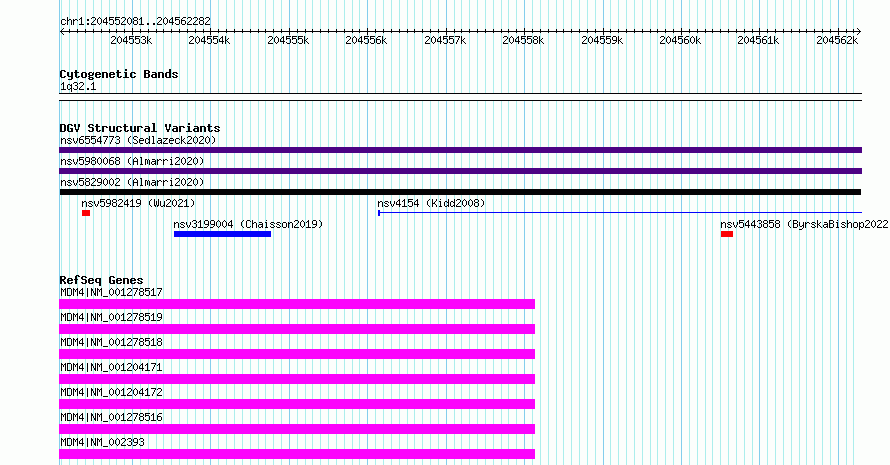Open the MDM4|NM_001204171 transcript label
The height and width of the screenshot is (465, 890).
(111, 367)
